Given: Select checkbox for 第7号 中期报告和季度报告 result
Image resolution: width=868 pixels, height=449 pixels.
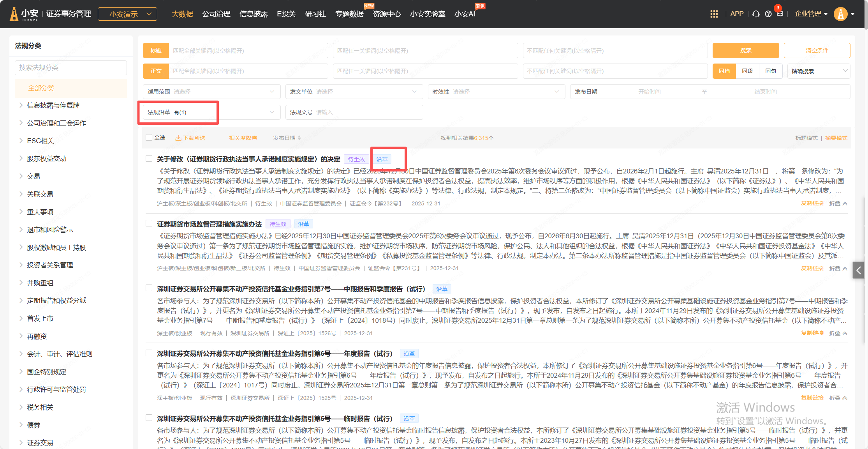Looking at the screenshot, I should (149, 288).
